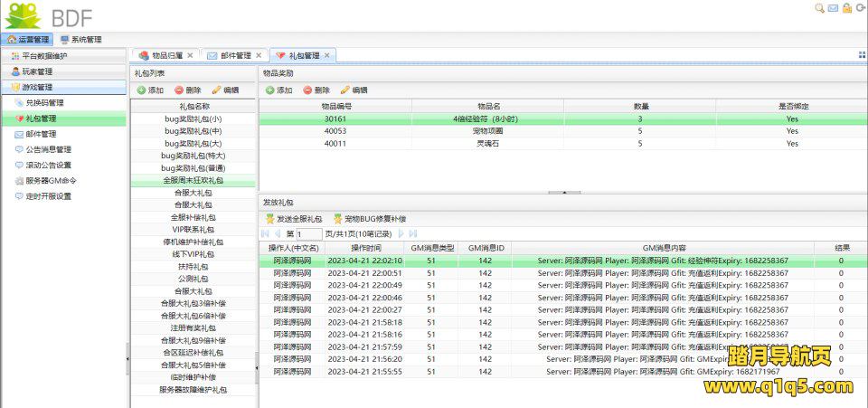Close the 物品归属 tab
Viewport: 868px width, 408px height.
[x=194, y=56]
